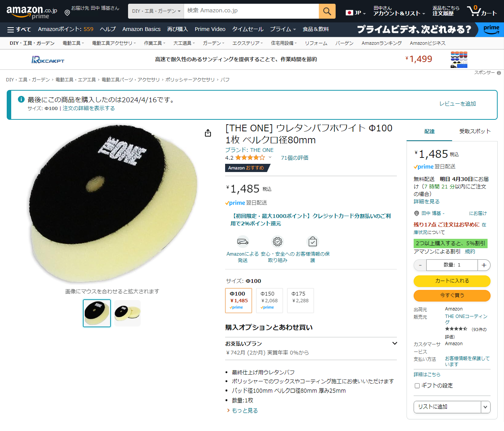Click the minus quantity button

pyautogui.click(x=420, y=265)
